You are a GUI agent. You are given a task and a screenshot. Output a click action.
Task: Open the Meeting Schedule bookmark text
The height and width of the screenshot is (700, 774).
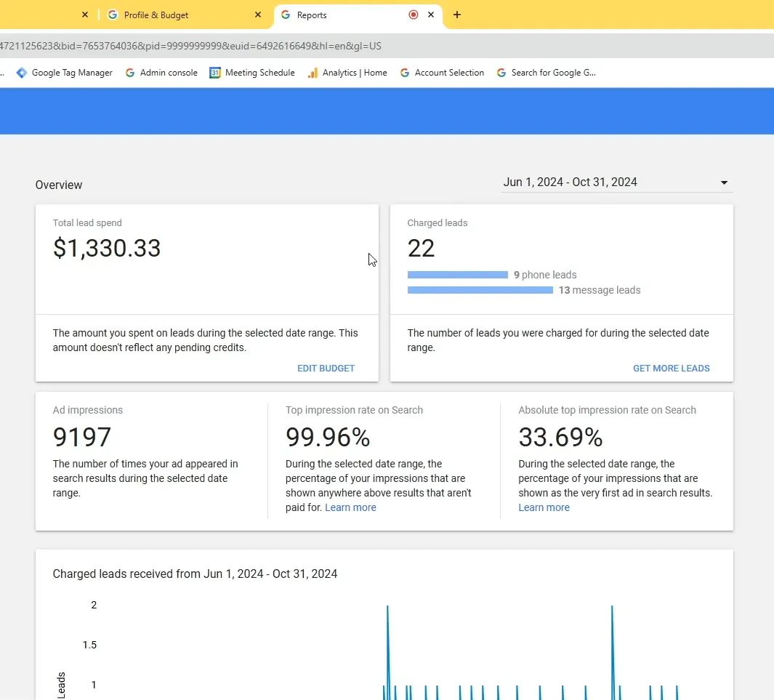click(x=260, y=73)
